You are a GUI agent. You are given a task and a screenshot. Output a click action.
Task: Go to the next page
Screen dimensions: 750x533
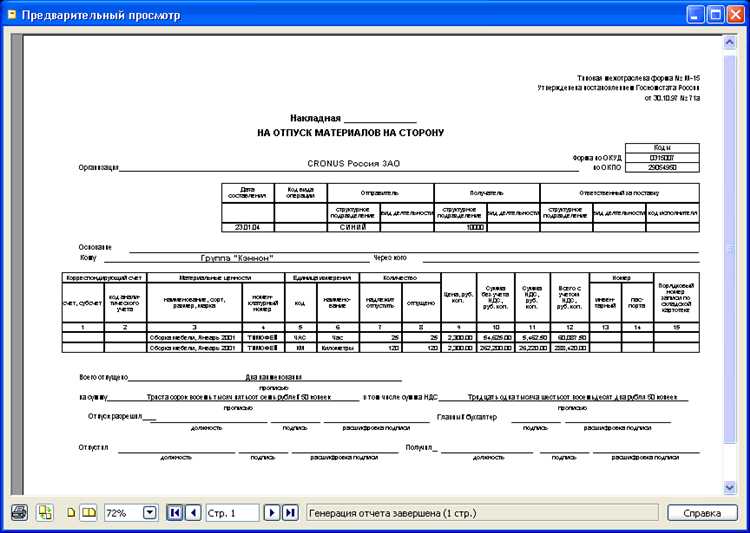[271, 513]
